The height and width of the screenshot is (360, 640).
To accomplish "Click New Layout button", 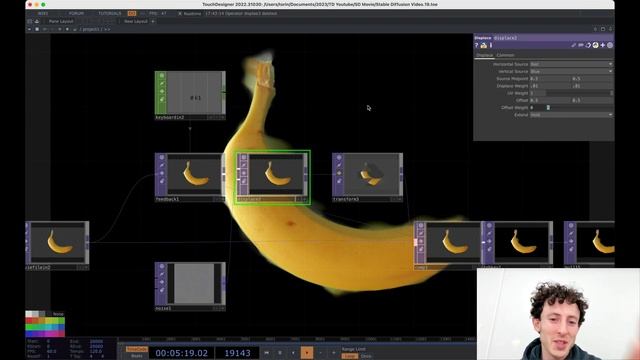I will coord(136,21).
